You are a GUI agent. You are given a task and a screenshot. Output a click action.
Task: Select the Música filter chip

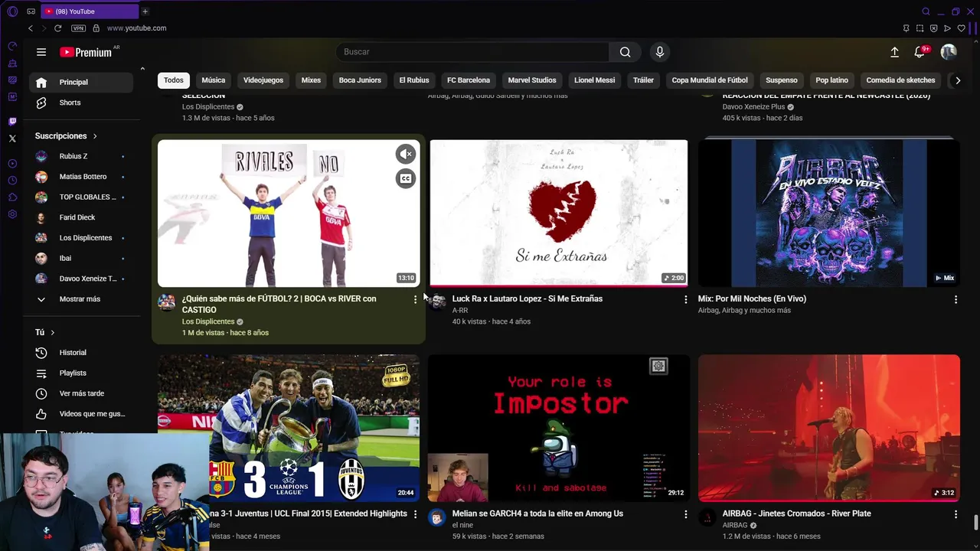[x=214, y=80]
